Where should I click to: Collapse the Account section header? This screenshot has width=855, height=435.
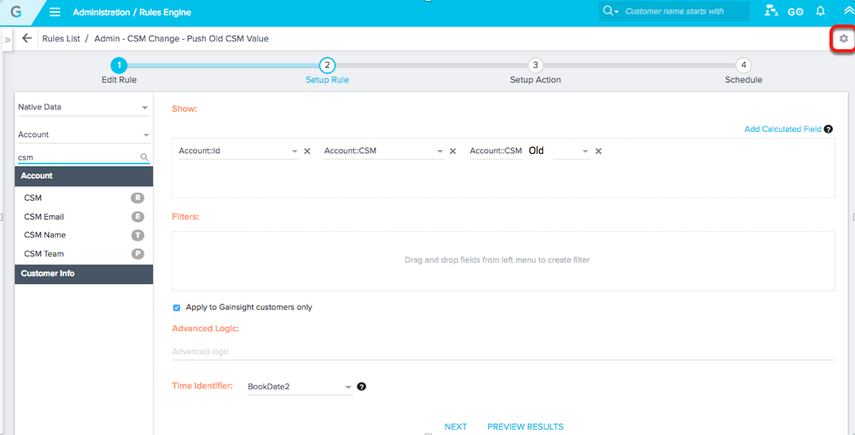coord(84,176)
